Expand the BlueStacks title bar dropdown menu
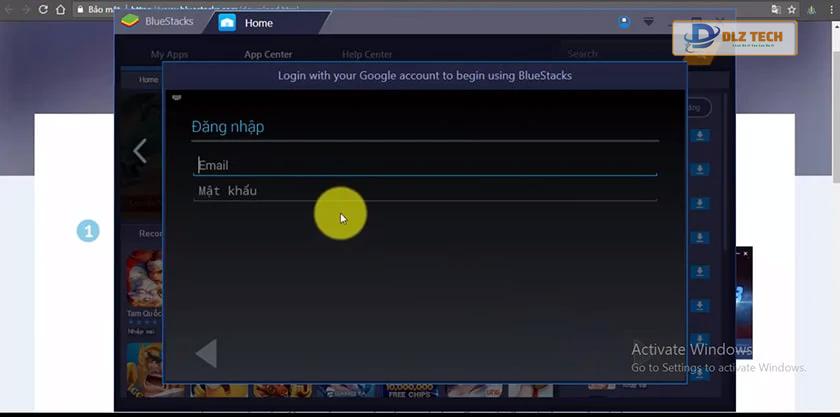 [649, 22]
